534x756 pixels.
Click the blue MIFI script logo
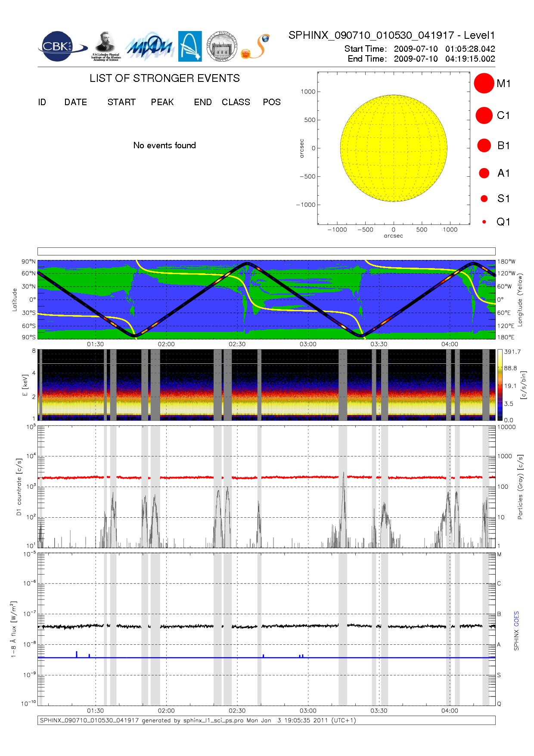149,47
